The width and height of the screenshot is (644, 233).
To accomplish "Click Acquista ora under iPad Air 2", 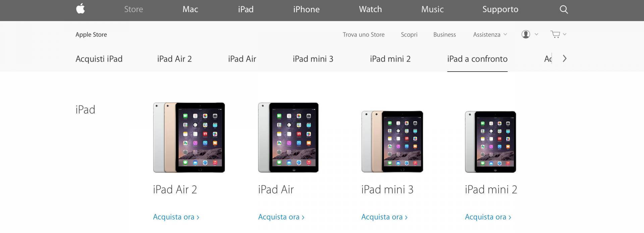I will (176, 217).
